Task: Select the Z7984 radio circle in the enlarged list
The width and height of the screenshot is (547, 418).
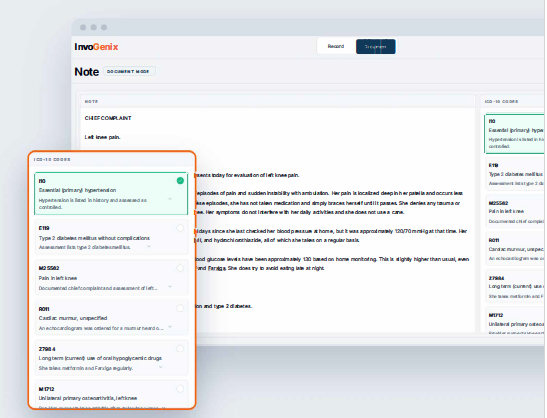Action: tap(180, 349)
